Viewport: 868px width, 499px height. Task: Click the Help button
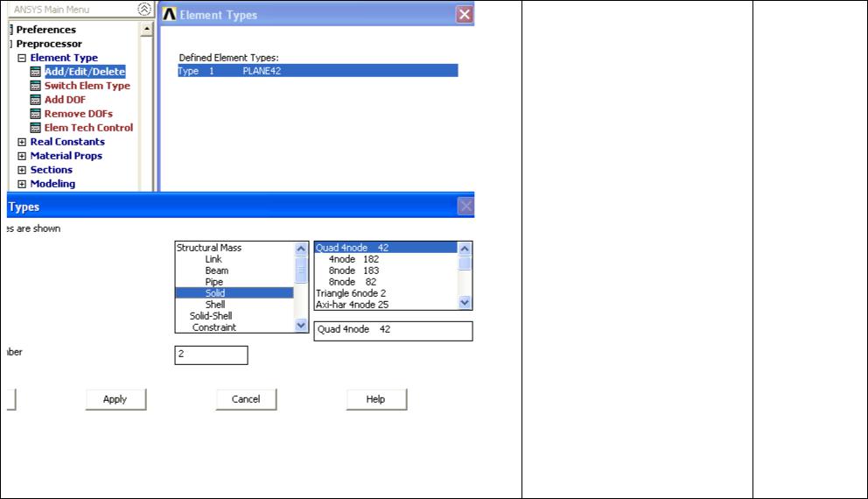pyautogui.click(x=376, y=399)
